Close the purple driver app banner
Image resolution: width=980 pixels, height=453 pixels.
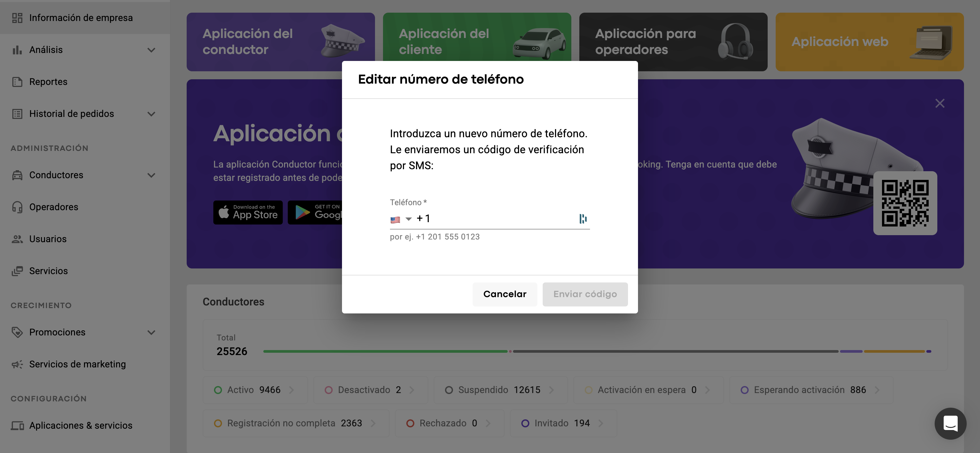(940, 103)
